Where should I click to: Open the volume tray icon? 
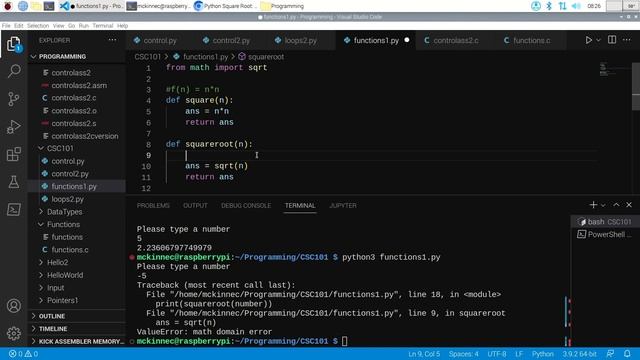tap(576, 6)
